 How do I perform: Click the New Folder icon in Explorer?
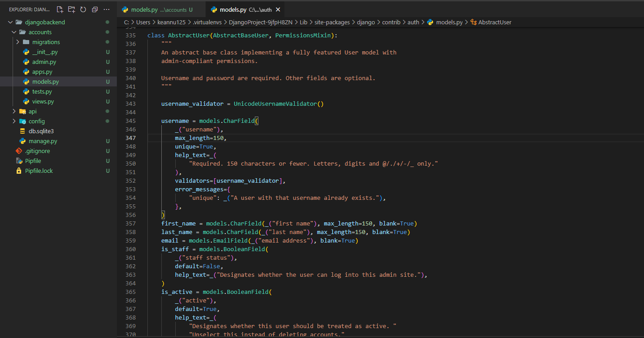(71, 9)
